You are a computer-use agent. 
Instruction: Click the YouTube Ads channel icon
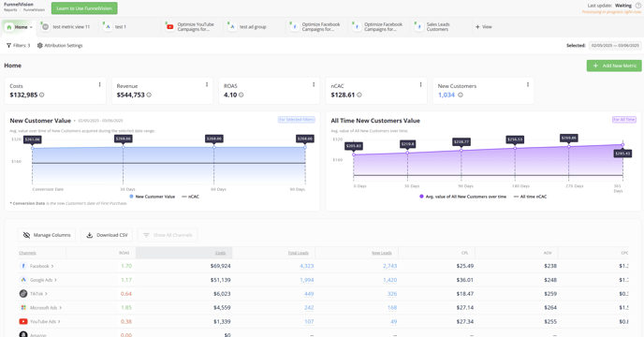pos(23,321)
